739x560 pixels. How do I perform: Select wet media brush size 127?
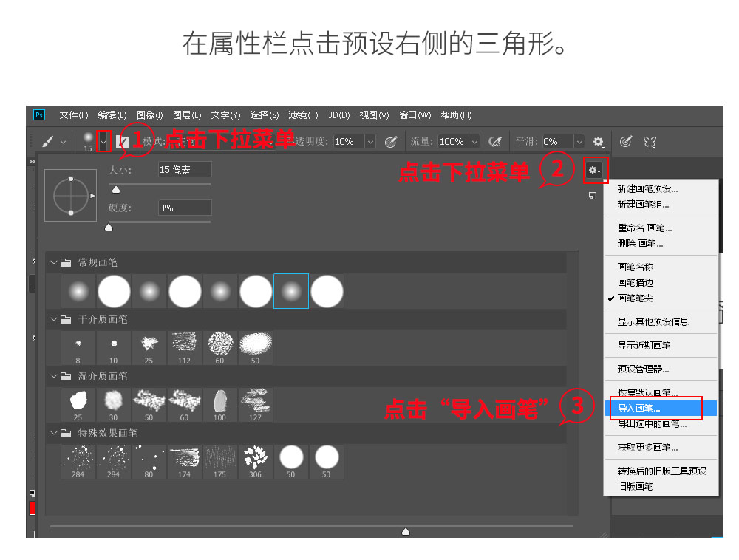pos(255,405)
